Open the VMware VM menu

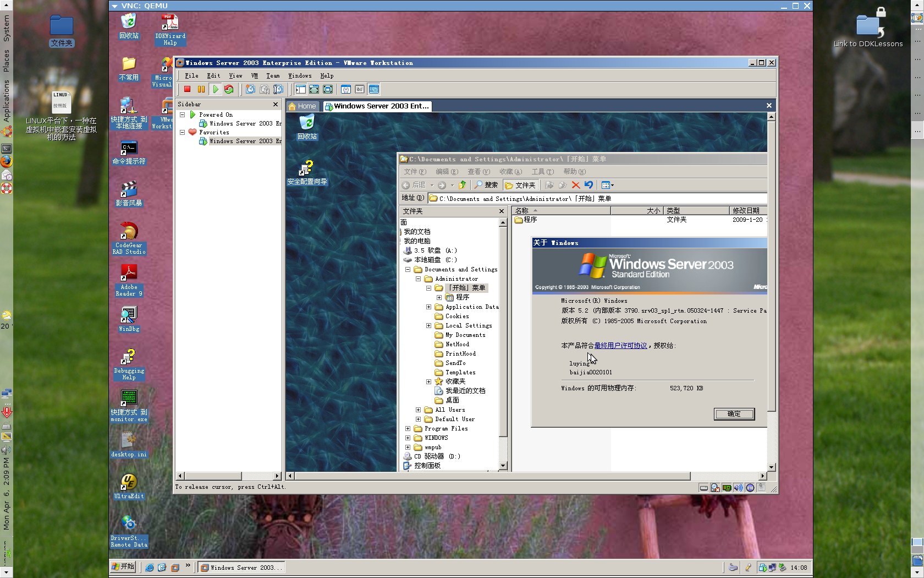(x=254, y=76)
